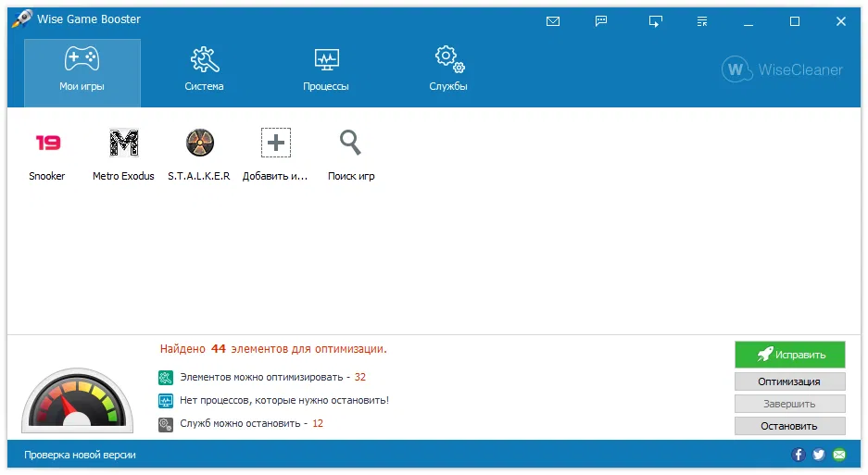Open the mail envelope icon in title bar
The height and width of the screenshot is (475, 868).
(553, 21)
